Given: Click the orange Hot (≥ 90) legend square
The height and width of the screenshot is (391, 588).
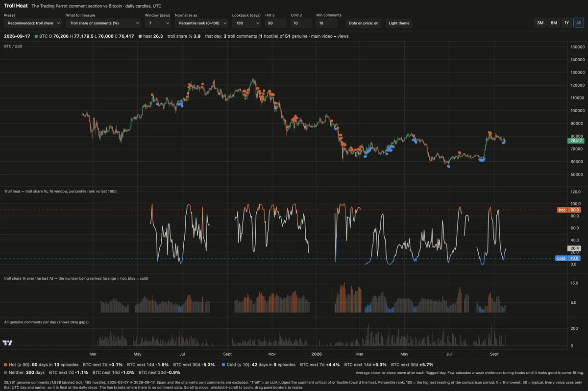Looking at the screenshot, I should point(6,365).
